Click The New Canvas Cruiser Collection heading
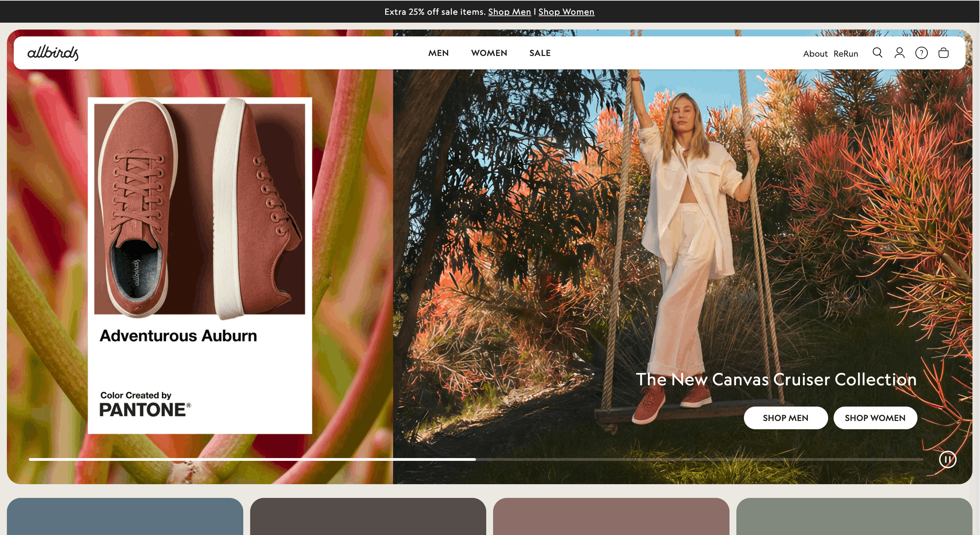The width and height of the screenshot is (980, 535). (776, 379)
